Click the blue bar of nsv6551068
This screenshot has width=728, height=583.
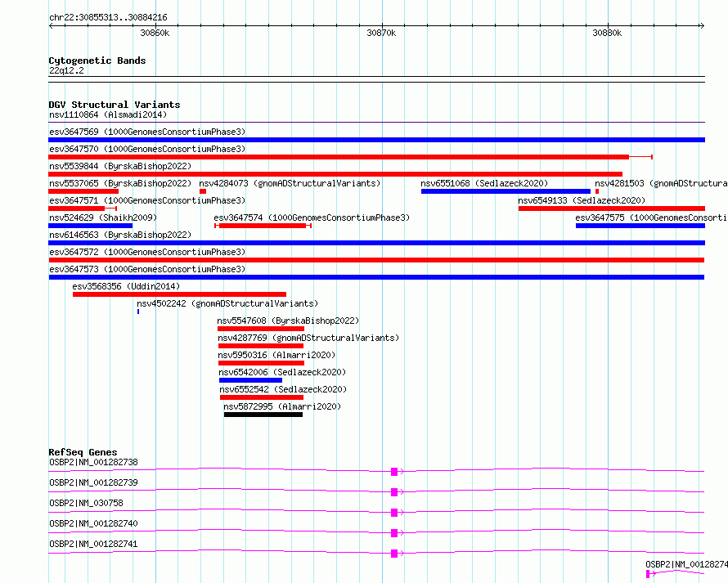click(x=506, y=191)
